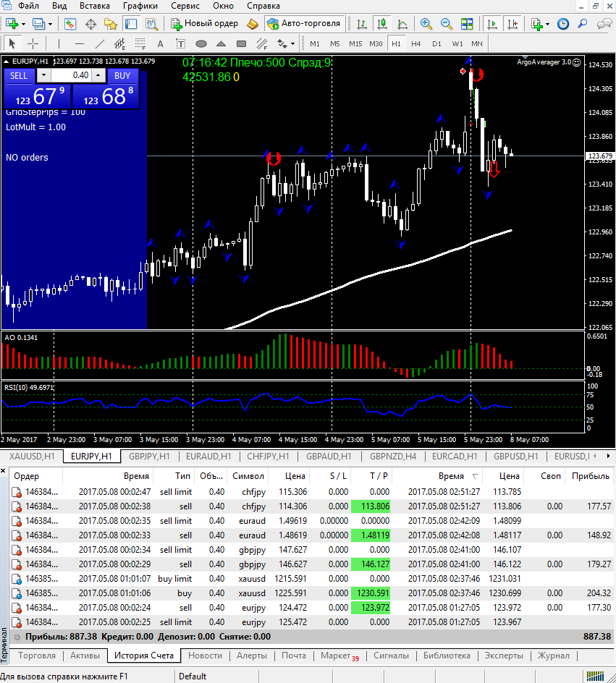Image resolution: width=616 pixels, height=683 pixels.
Task: Switch timeframe to H4
Action: pos(416,43)
